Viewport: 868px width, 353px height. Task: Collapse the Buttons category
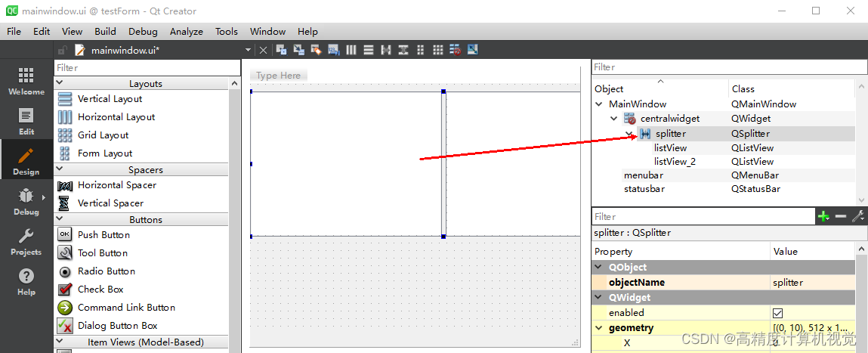[x=60, y=219]
